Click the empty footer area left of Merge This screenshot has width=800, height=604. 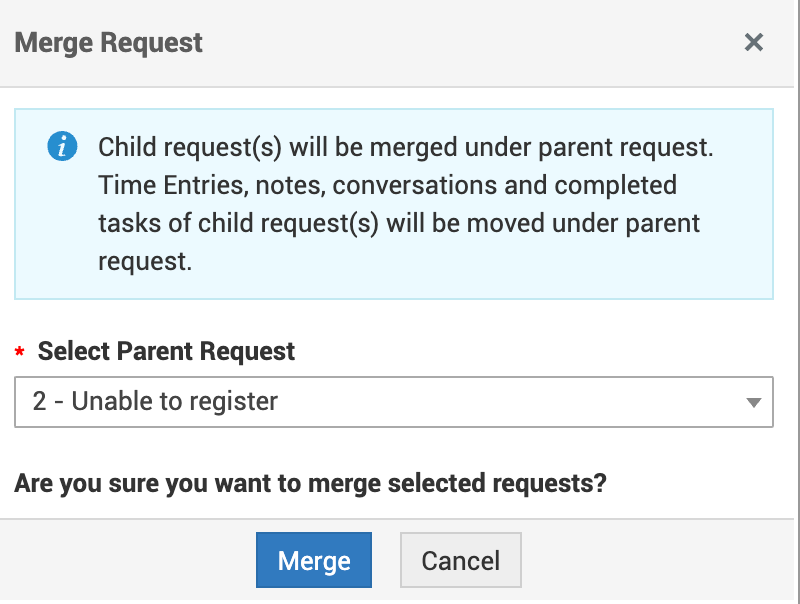pyautogui.click(x=130, y=560)
